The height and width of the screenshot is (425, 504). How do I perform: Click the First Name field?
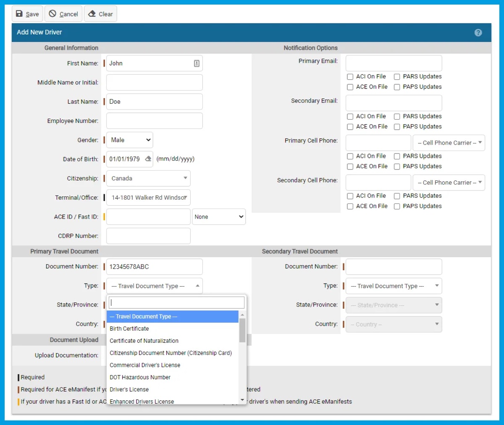(x=155, y=63)
